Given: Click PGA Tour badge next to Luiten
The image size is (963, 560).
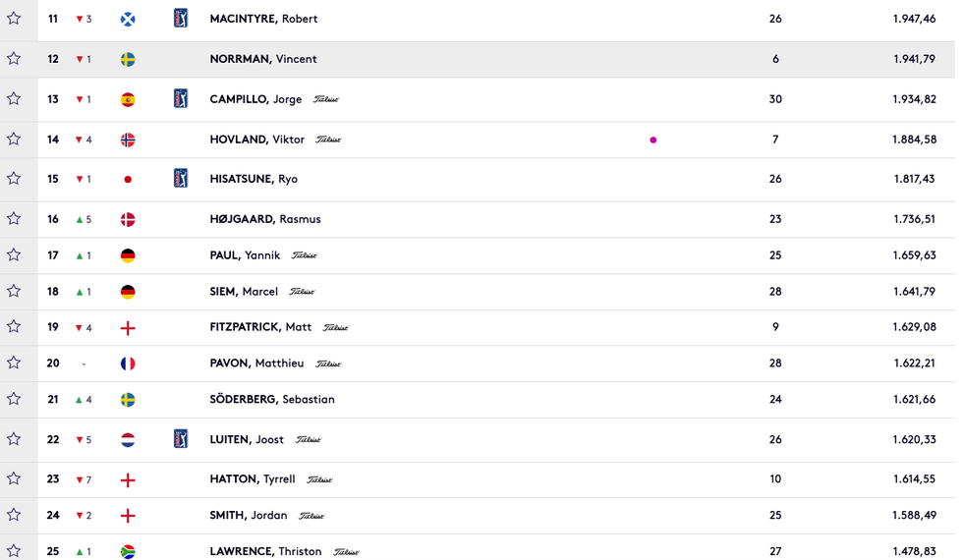Looking at the screenshot, I should pyautogui.click(x=181, y=439).
